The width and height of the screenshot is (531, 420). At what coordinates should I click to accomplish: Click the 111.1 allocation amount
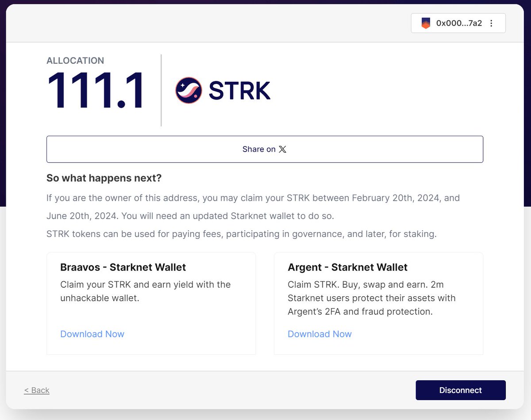[96, 91]
